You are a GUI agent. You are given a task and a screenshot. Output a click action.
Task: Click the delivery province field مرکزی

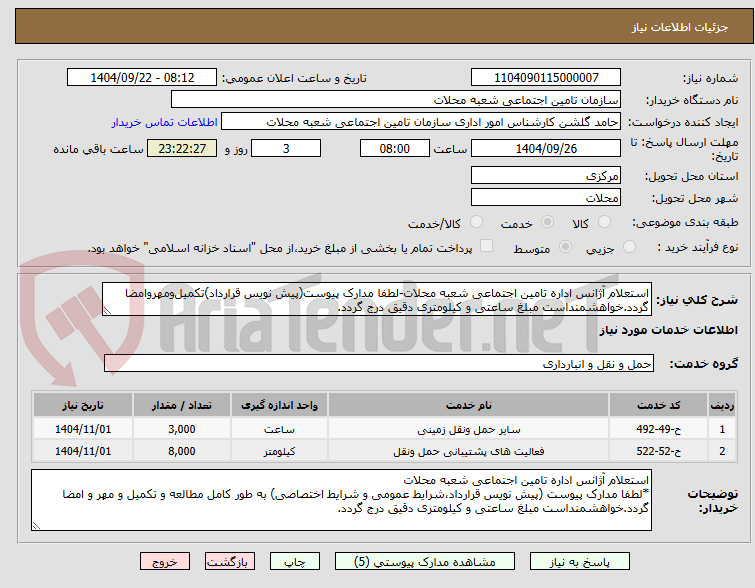coord(546,175)
